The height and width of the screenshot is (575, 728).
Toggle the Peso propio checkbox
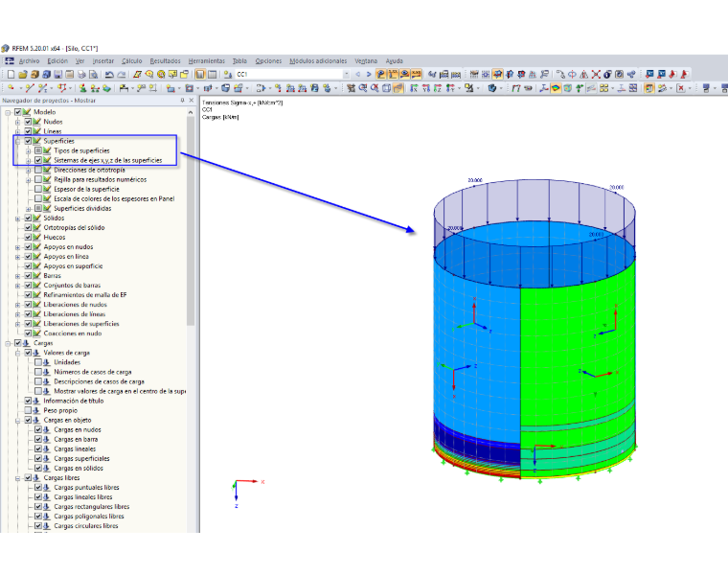point(28,410)
